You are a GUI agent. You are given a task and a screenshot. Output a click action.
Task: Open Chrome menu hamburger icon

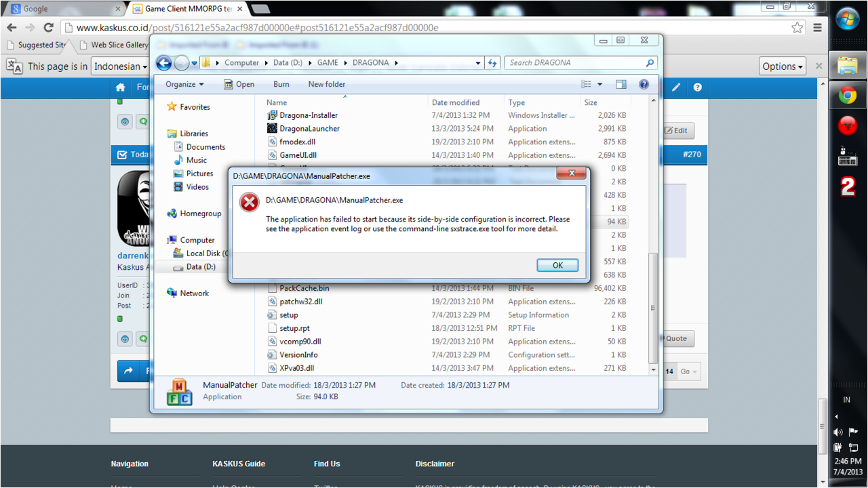[x=818, y=28]
